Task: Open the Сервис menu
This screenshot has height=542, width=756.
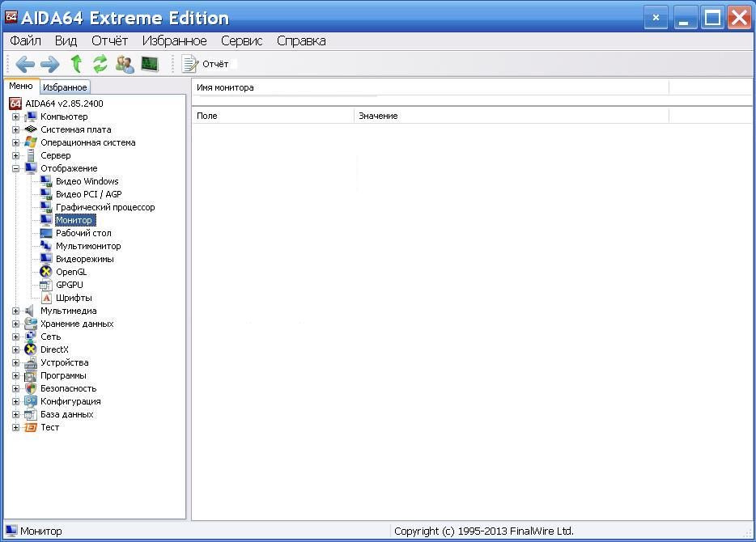Action: pos(241,41)
